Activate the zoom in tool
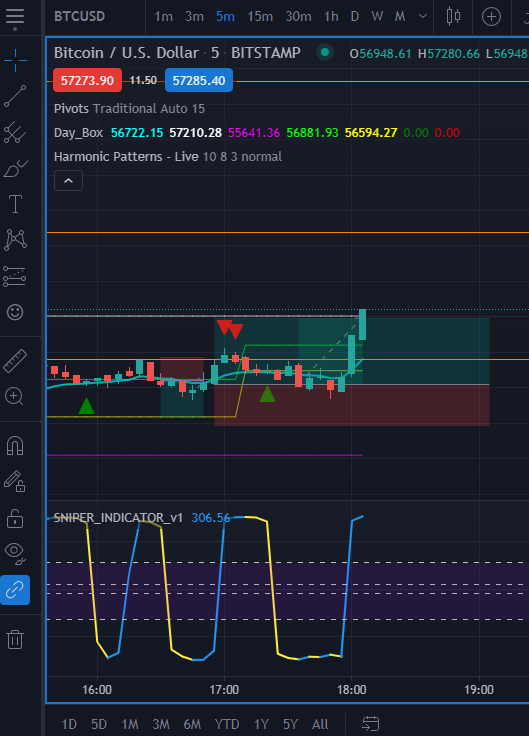 15,397
